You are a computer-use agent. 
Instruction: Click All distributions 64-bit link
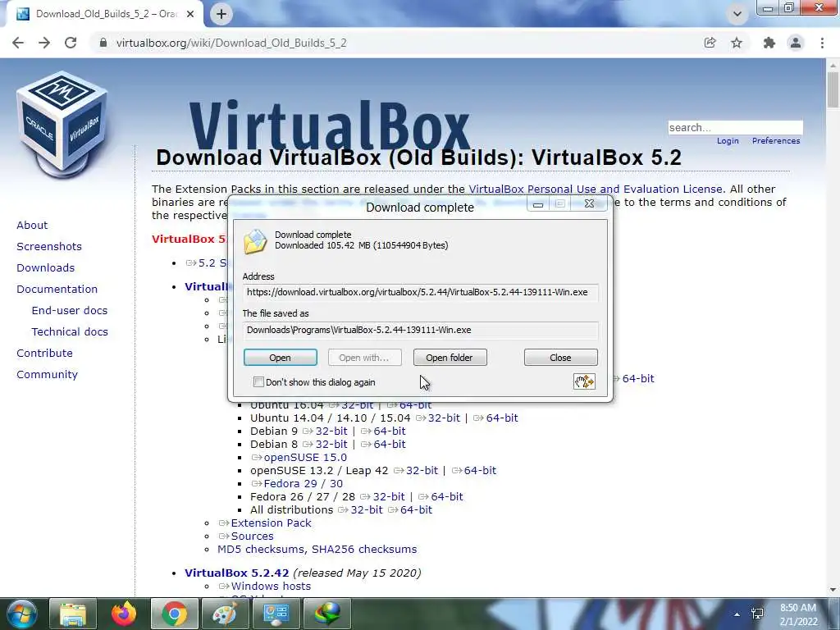point(416,510)
